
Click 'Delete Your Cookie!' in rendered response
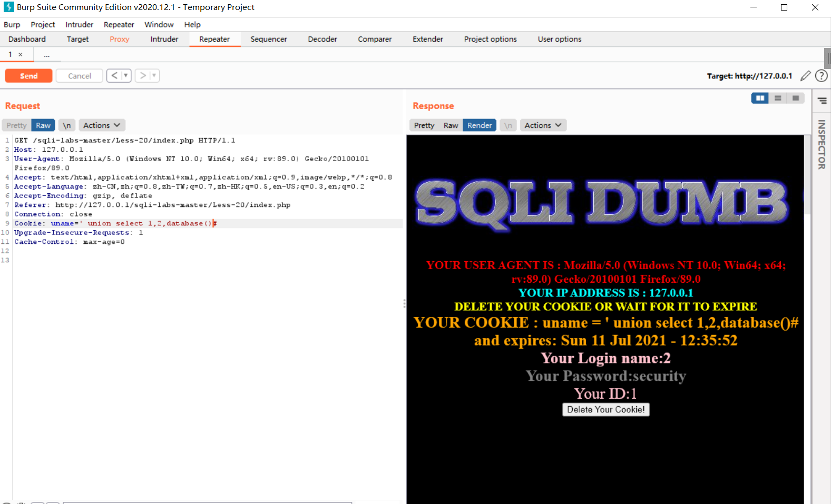click(606, 410)
